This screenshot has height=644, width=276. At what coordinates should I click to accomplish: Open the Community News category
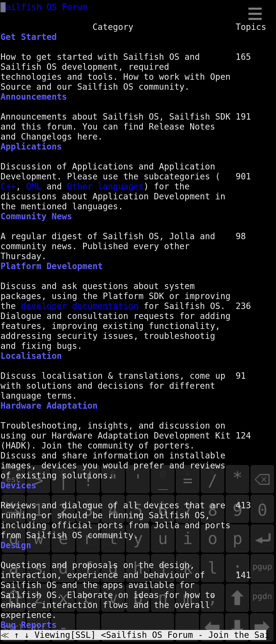click(x=36, y=216)
